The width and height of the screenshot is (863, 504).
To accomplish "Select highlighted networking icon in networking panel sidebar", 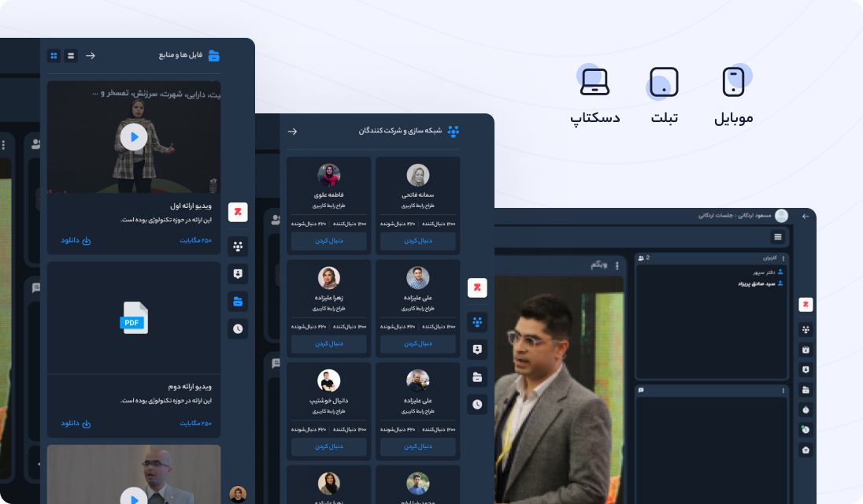I will pos(477,322).
